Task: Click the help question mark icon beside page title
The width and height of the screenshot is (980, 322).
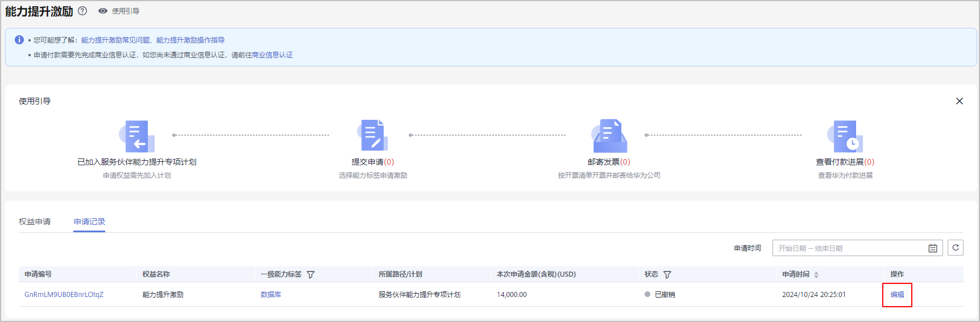Action: (x=82, y=11)
